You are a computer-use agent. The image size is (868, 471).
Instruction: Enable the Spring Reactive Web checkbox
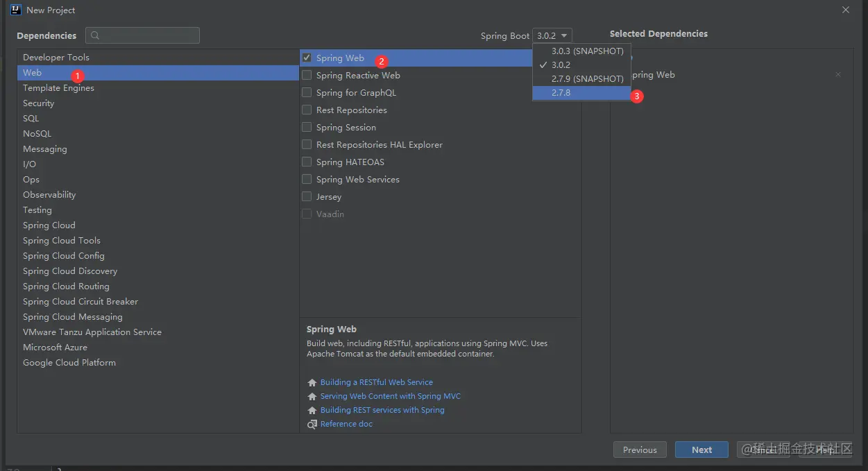[x=307, y=76]
